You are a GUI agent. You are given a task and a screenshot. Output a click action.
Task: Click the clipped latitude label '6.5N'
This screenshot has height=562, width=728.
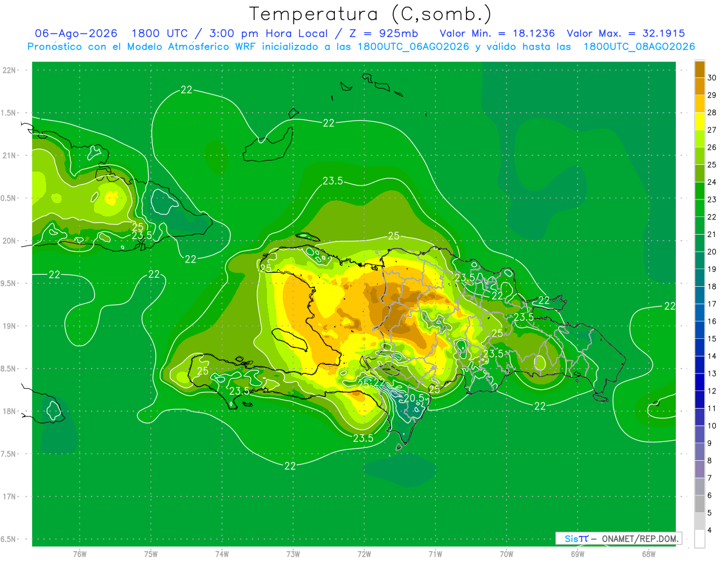[x=8, y=539]
